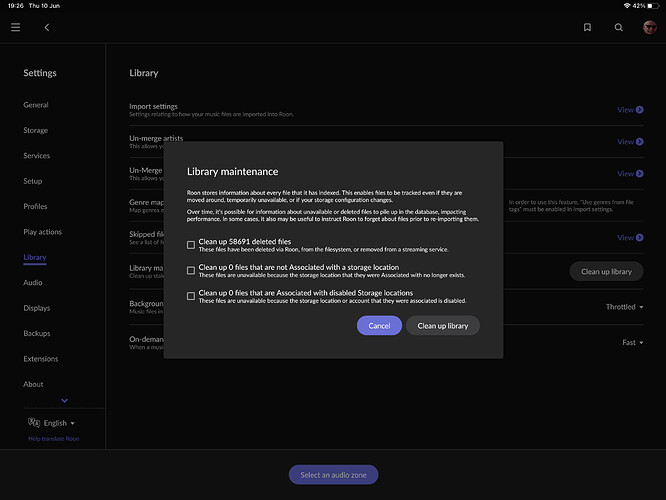Open Audio settings
The width and height of the screenshot is (666, 500).
pos(33,282)
